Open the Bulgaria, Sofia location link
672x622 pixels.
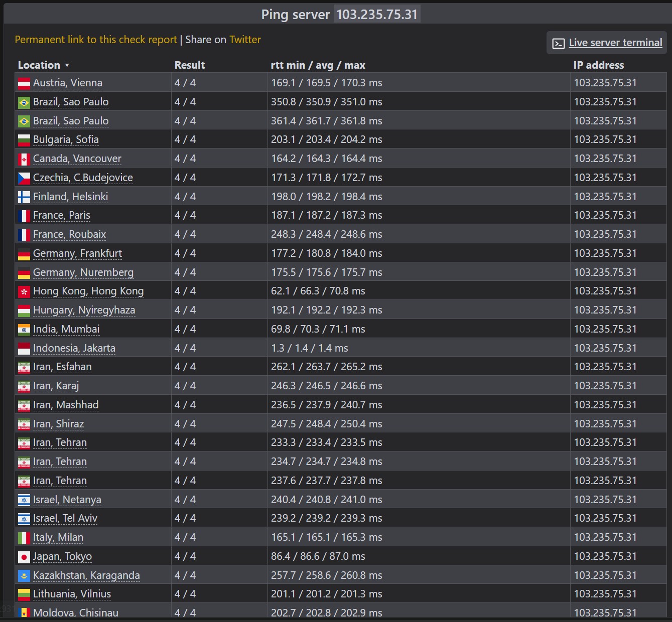click(x=66, y=139)
